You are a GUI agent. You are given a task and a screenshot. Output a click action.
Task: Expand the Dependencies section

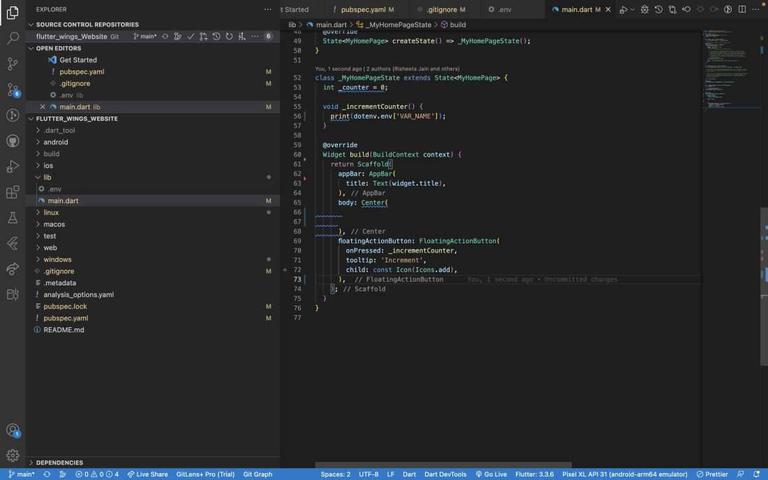click(x=31, y=462)
